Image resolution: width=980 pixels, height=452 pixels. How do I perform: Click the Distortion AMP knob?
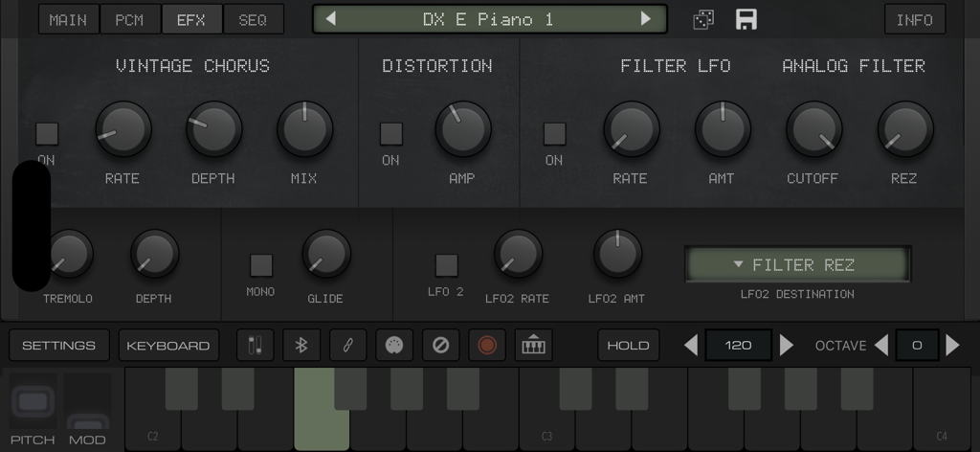click(463, 128)
